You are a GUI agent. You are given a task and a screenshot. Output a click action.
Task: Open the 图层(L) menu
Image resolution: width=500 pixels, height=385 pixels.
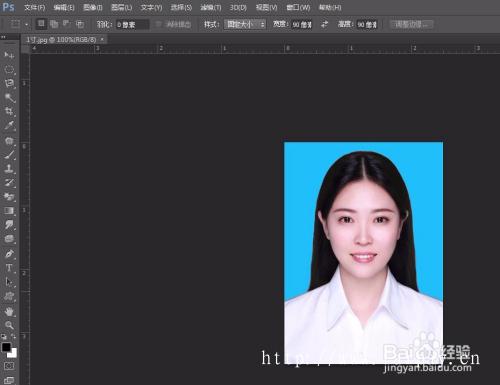pos(122,7)
